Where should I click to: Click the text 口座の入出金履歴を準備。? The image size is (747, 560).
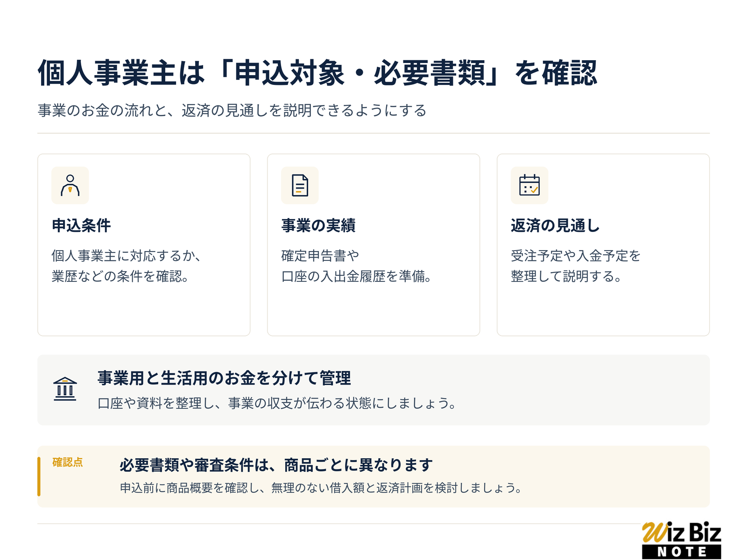[x=356, y=276]
